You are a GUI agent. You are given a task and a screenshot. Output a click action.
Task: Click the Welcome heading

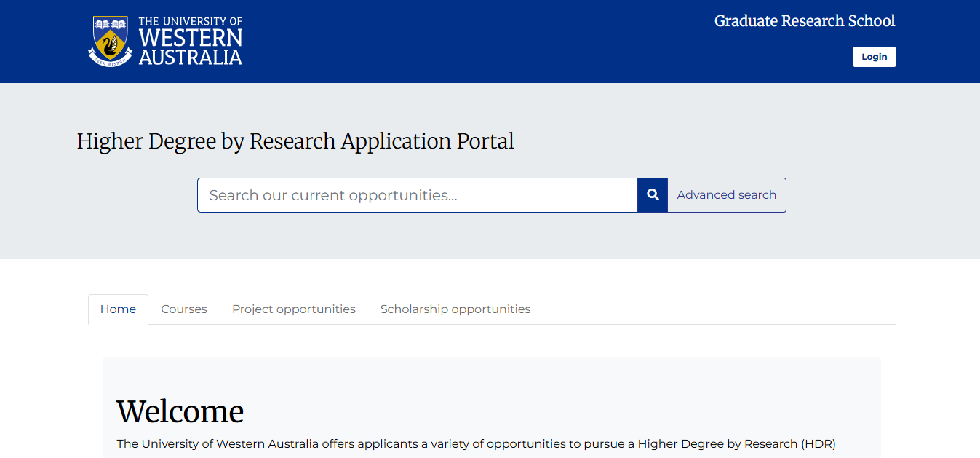[x=180, y=411]
